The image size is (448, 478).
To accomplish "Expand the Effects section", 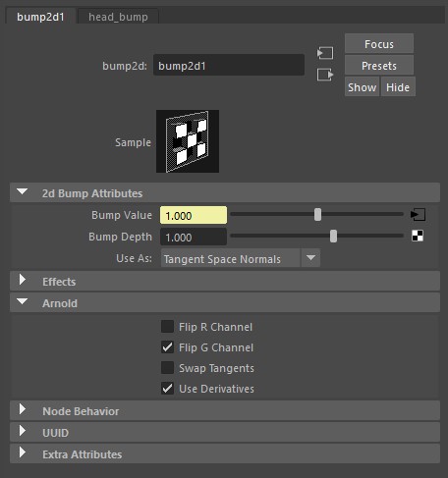I will (x=225, y=282).
